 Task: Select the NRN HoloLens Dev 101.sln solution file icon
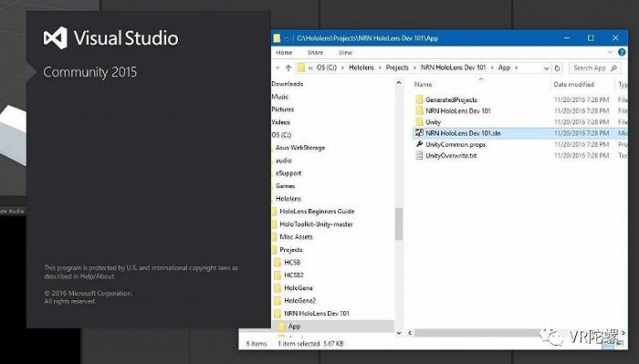[419, 132]
